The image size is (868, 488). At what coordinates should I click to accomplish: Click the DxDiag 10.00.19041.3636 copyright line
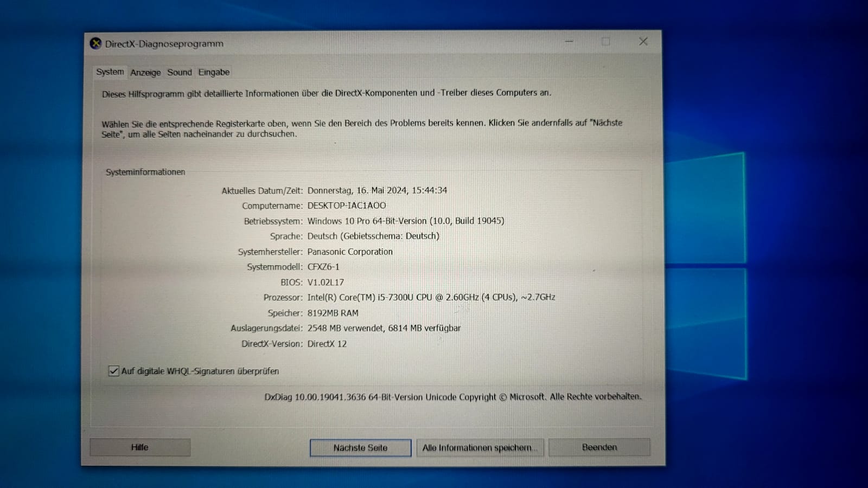tap(453, 397)
